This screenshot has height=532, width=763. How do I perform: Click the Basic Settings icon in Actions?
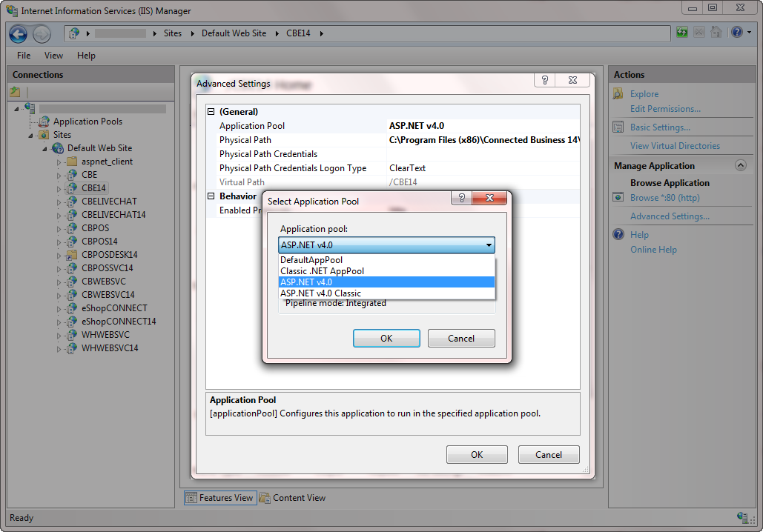[x=618, y=127]
